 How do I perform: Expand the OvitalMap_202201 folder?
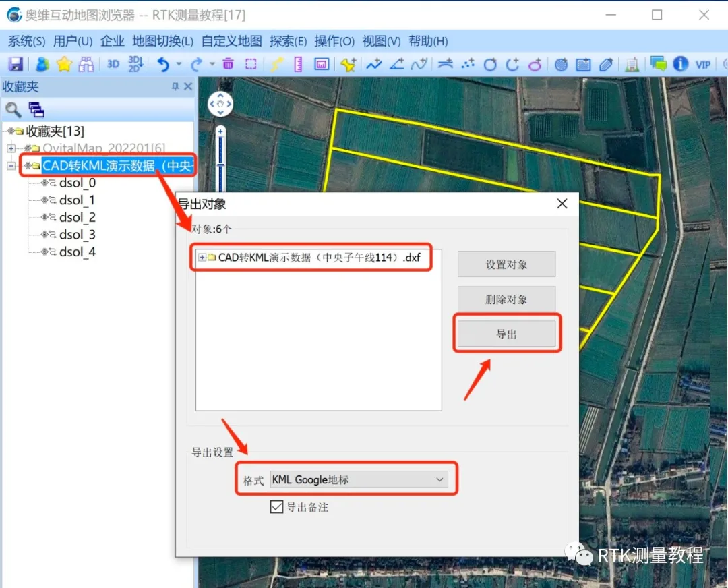click(x=11, y=148)
